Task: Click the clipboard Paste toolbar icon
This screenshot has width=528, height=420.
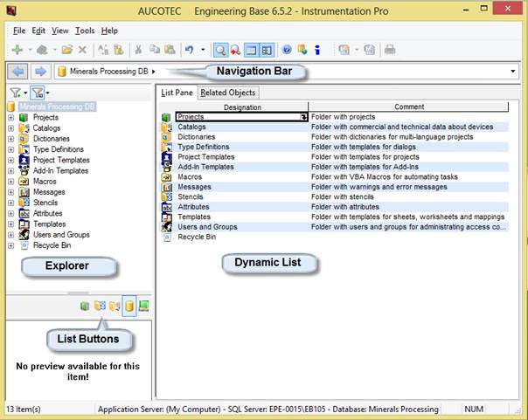Action: click(170, 50)
